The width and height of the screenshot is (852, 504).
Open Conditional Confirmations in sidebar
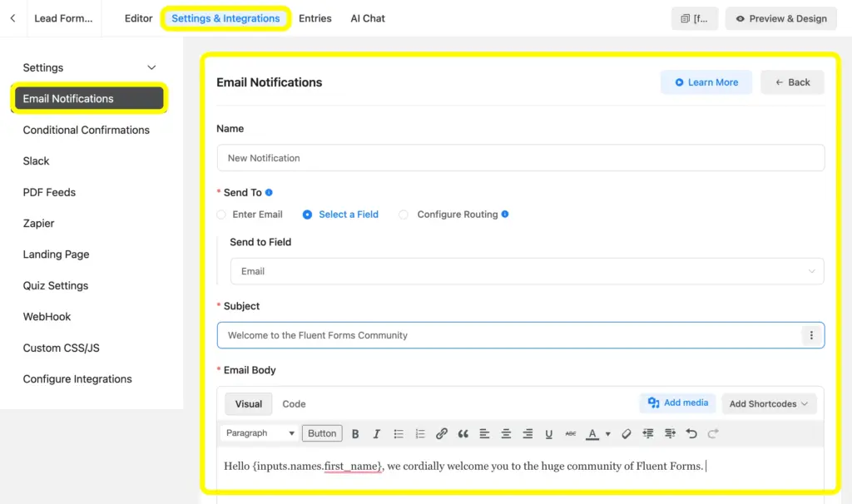[x=86, y=130]
